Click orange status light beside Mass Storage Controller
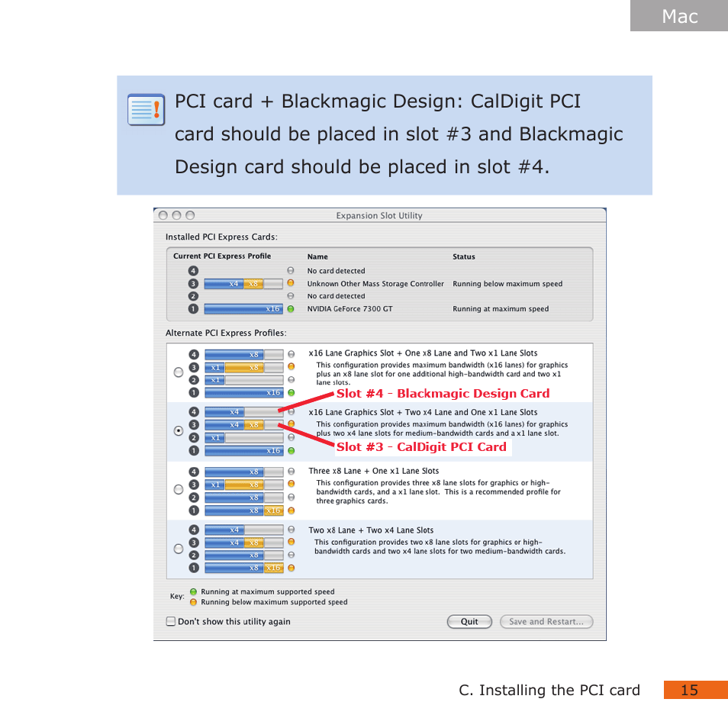Screen dimensions: 728x728 [291, 283]
